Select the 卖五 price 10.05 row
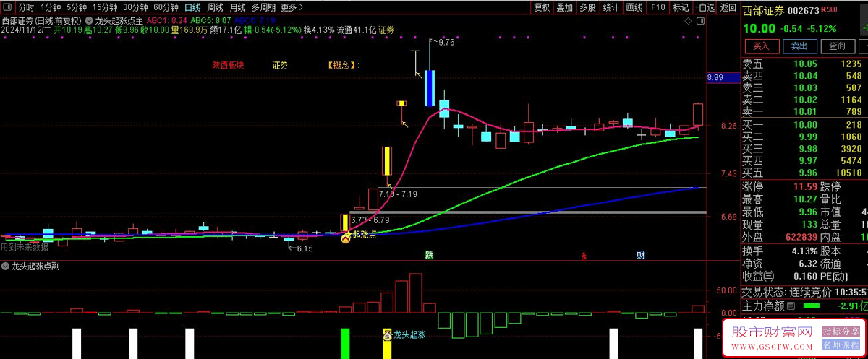 804,64
